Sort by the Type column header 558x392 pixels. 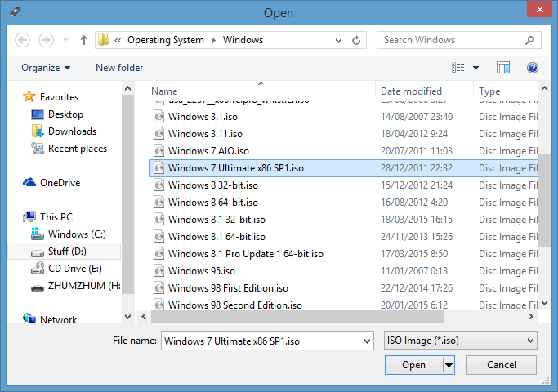point(489,91)
